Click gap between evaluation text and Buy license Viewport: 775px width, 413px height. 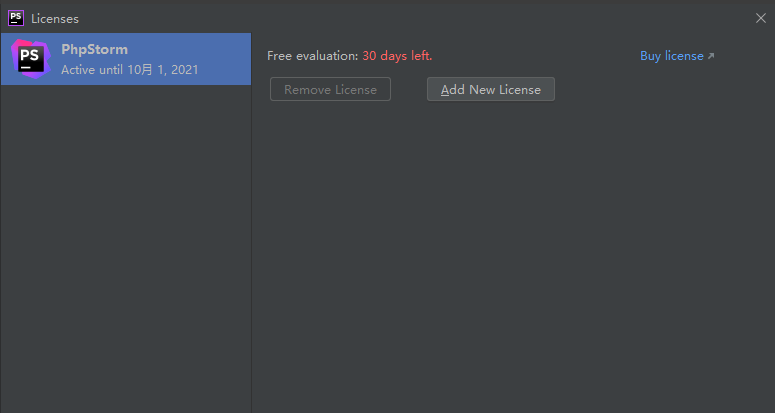point(535,56)
